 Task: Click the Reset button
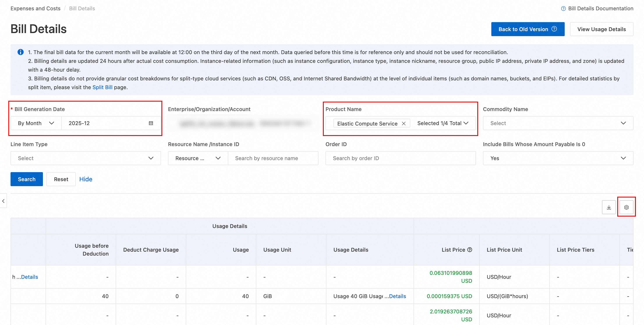tap(61, 179)
